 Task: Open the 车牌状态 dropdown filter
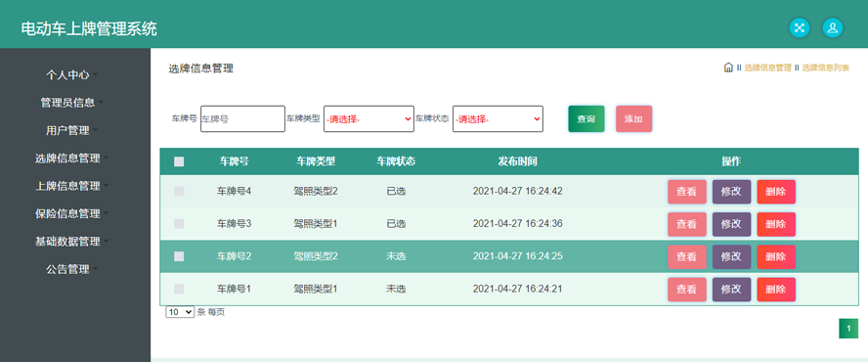498,118
